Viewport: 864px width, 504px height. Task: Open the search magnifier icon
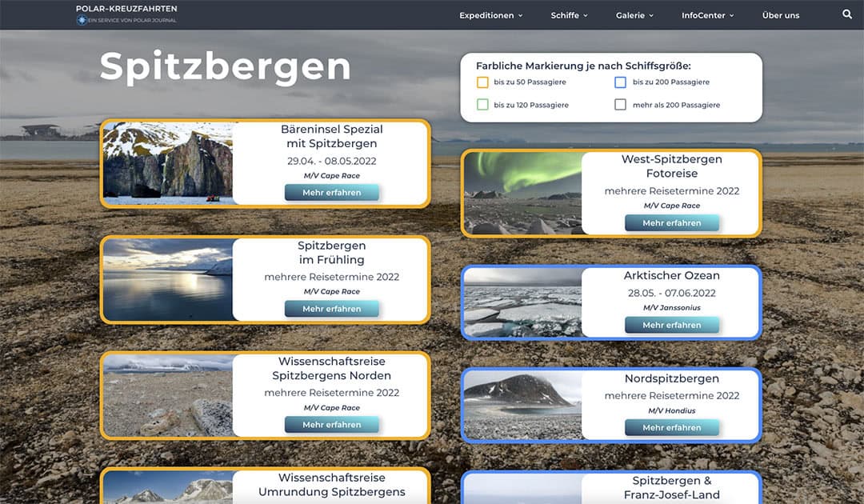[847, 14]
